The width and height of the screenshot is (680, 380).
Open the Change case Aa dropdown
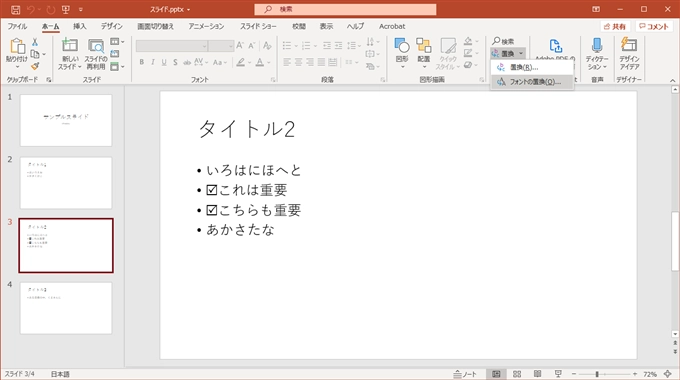coord(220,62)
